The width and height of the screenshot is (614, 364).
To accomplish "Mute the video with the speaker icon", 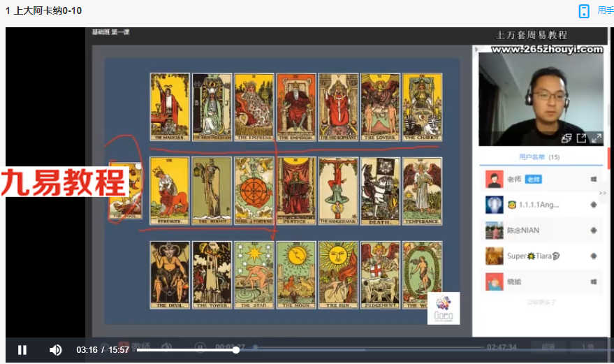I will coord(56,350).
